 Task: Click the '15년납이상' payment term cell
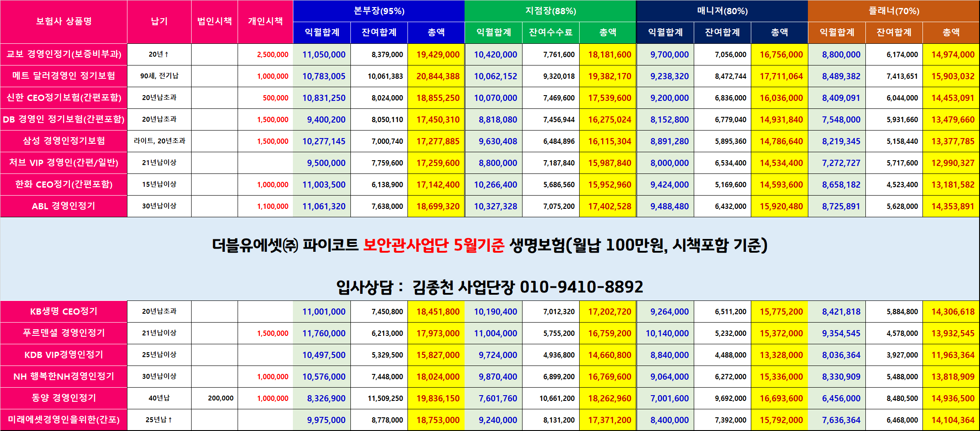tap(159, 185)
